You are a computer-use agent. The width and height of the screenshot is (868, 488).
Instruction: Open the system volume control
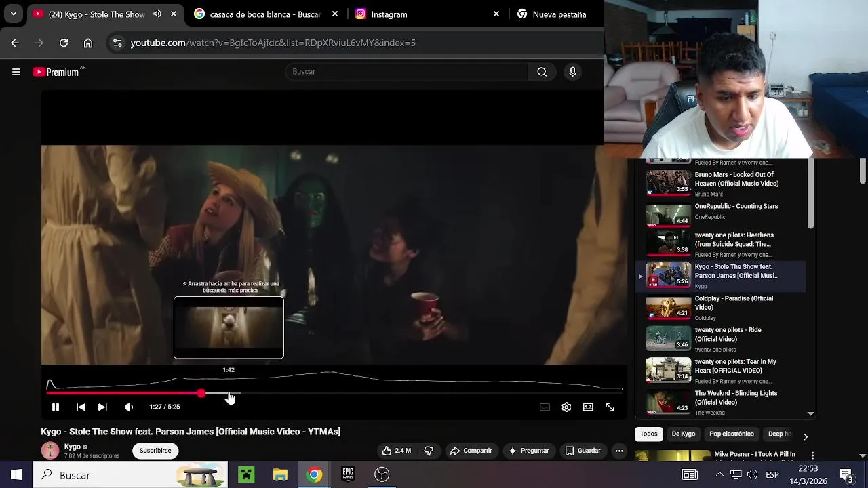753,475
